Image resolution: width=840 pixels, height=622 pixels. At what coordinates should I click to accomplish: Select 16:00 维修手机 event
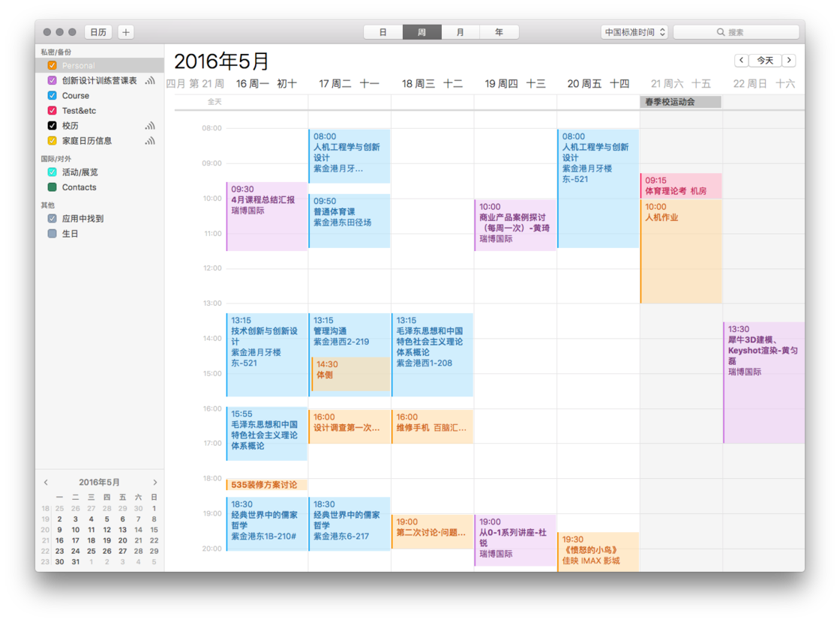coord(432,426)
